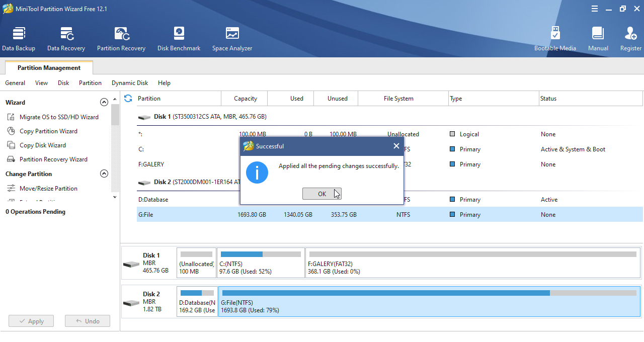This screenshot has width=644, height=342.
Task: Select the C: partition row
Action: pyautogui.click(x=390, y=149)
